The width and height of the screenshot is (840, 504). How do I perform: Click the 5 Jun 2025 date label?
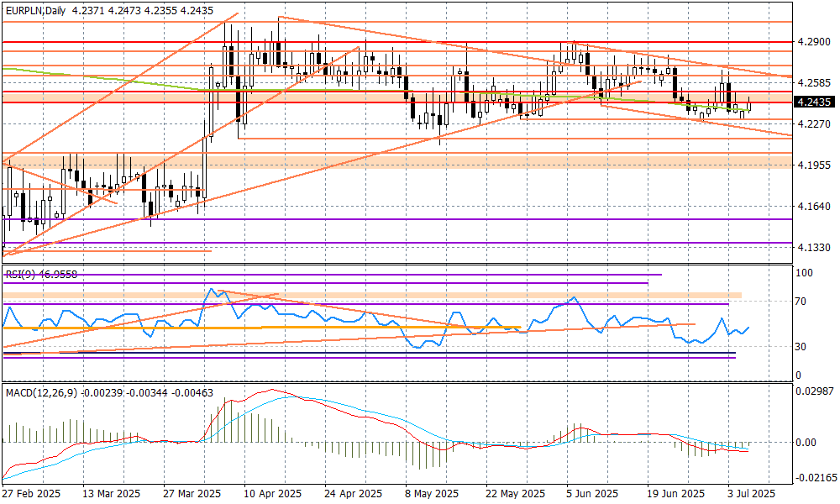tap(592, 494)
